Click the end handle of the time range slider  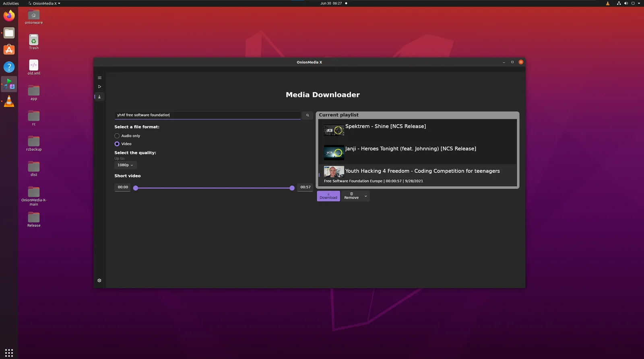click(292, 188)
